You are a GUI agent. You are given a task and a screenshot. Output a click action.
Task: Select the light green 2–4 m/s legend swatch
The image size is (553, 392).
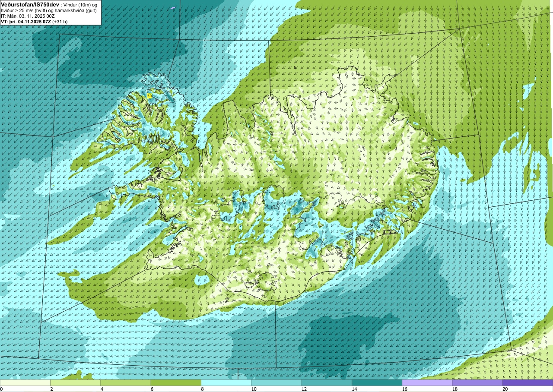75,383
